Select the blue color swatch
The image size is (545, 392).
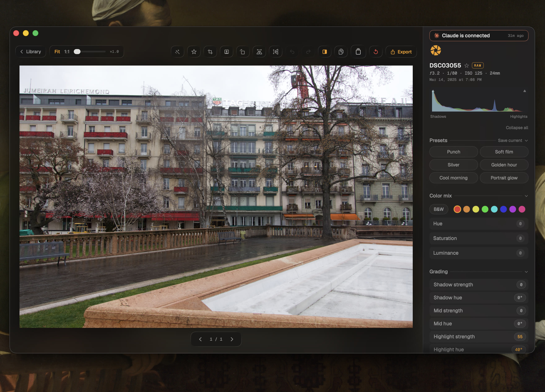[503, 209]
